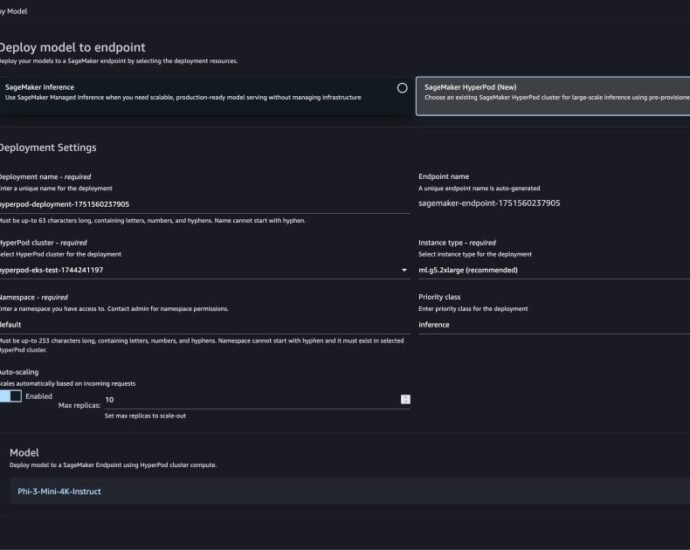The width and height of the screenshot is (690, 550).
Task: Click the Model section heading
Action: pos(24,453)
